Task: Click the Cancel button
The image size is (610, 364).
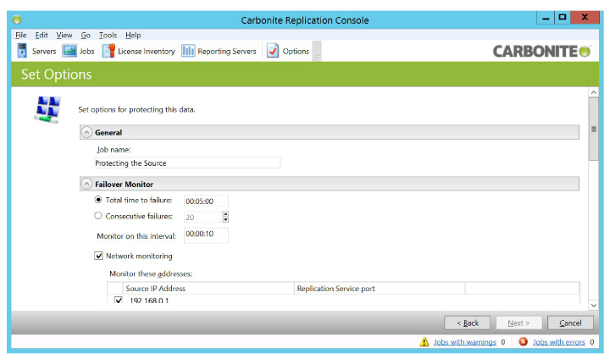Action: [570, 323]
